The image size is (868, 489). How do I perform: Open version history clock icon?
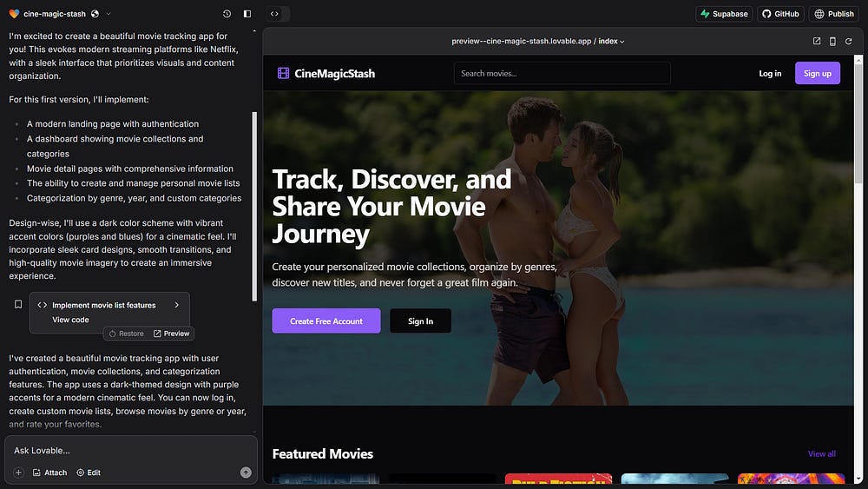pyautogui.click(x=227, y=14)
